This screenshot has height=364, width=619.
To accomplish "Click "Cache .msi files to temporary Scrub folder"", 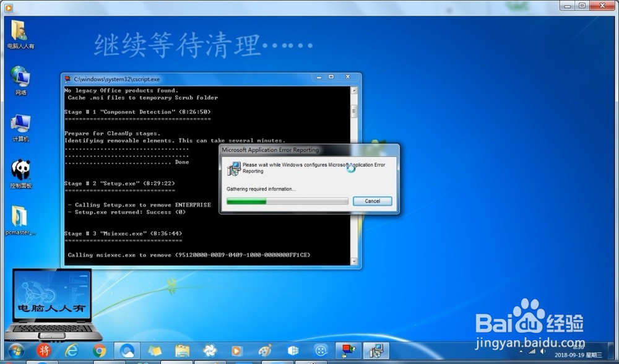I will (142, 98).
